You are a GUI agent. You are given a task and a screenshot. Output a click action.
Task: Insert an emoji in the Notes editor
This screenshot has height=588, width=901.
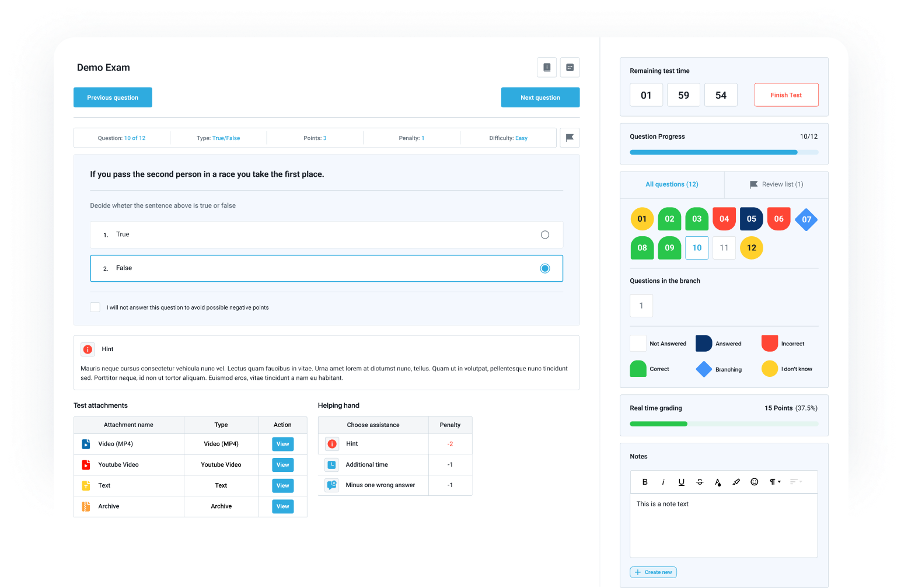click(754, 481)
